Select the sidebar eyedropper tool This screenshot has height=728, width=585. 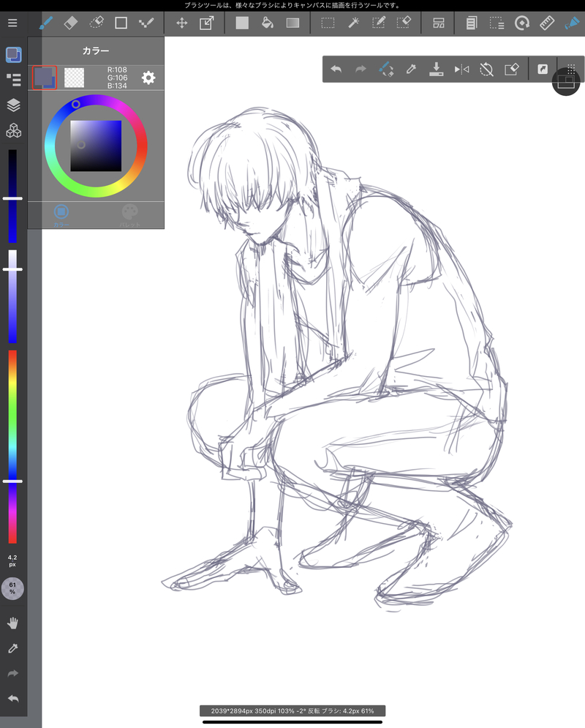(x=13, y=648)
